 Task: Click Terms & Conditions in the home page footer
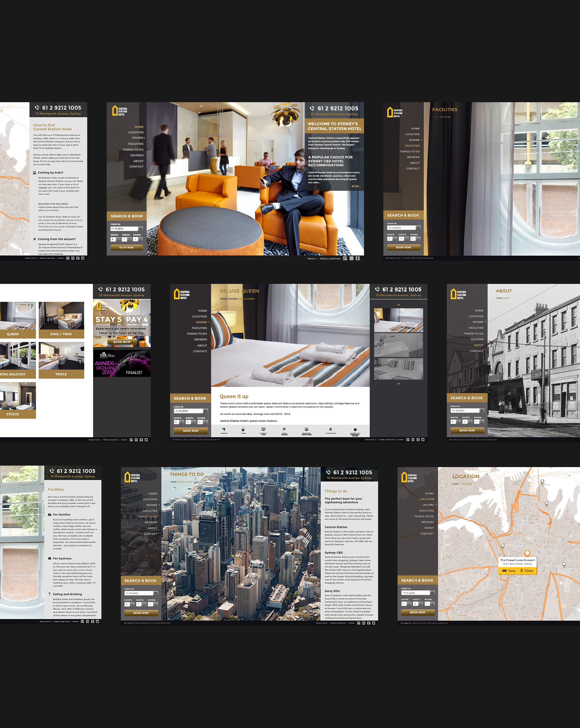click(330, 259)
